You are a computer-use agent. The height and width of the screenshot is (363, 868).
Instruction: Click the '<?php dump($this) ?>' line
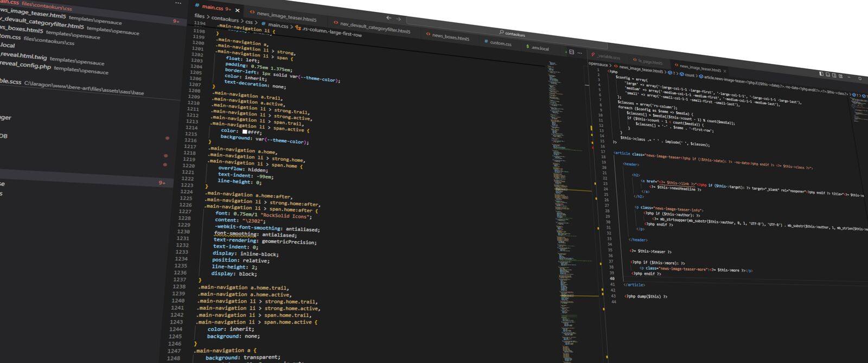(646, 296)
